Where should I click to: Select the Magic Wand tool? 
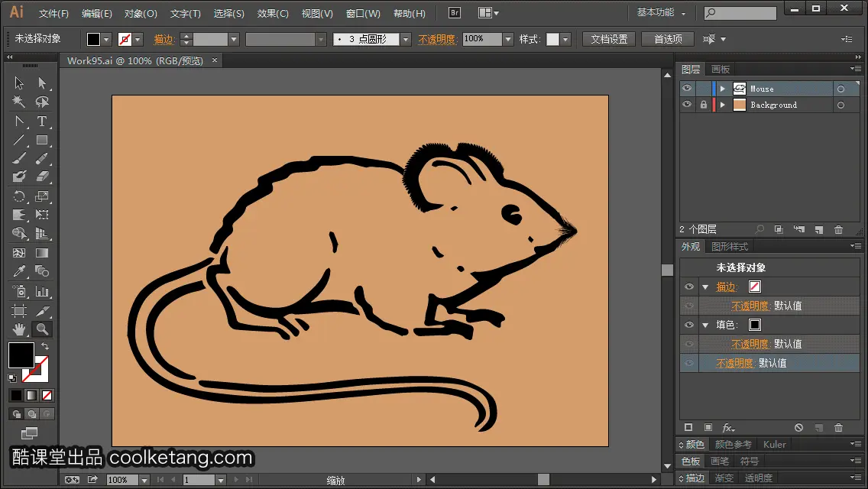tap(19, 102)
